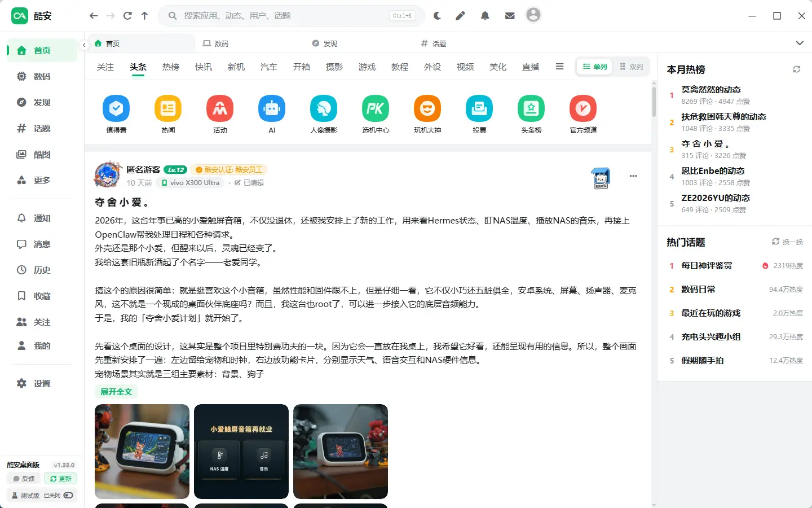Click the feed's vertical scrollbar
Screen dimensions: 812x508
[654, 102]
